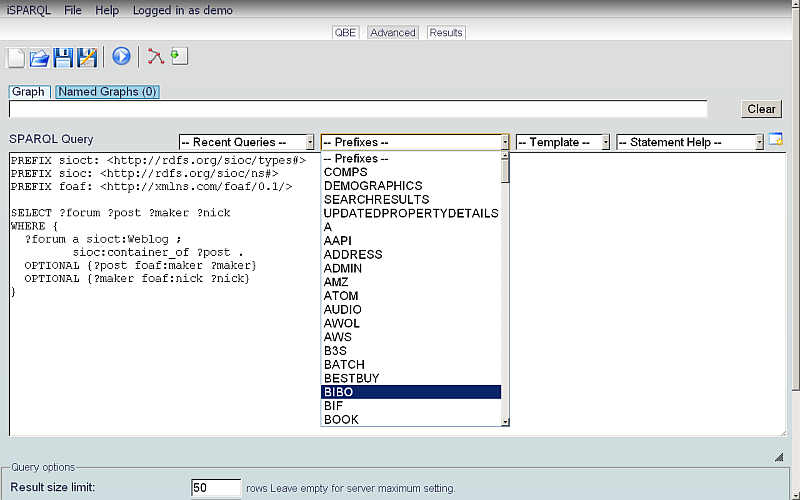Switch to the Results tab
The width and height of the screenshot is (800, 500).
pos(446,33)
